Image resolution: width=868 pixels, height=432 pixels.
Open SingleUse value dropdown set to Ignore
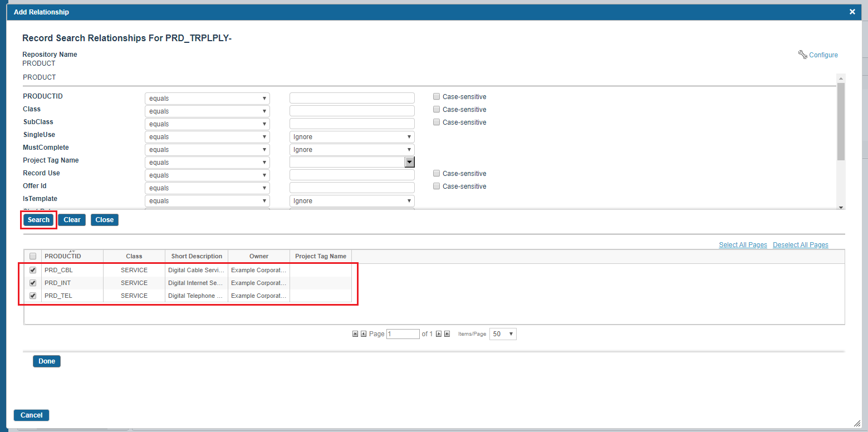click(x=352, y=137)
